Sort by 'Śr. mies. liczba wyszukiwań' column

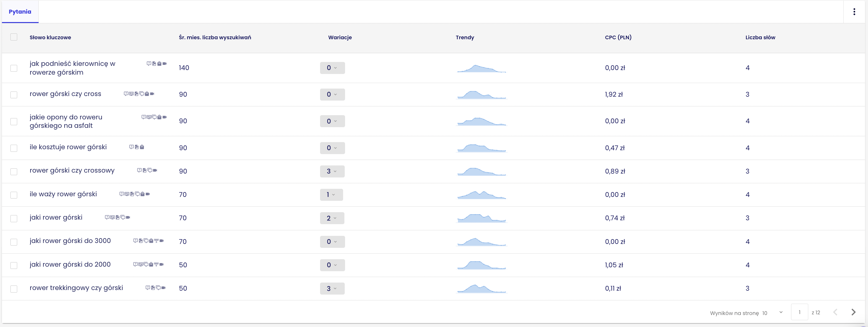click(x=215, y=37)
